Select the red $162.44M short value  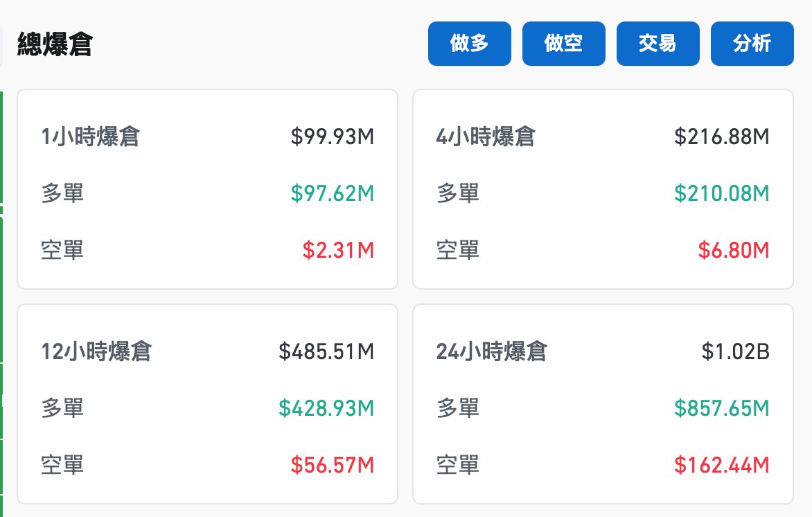pyautogui.click(x=721, y=464)
